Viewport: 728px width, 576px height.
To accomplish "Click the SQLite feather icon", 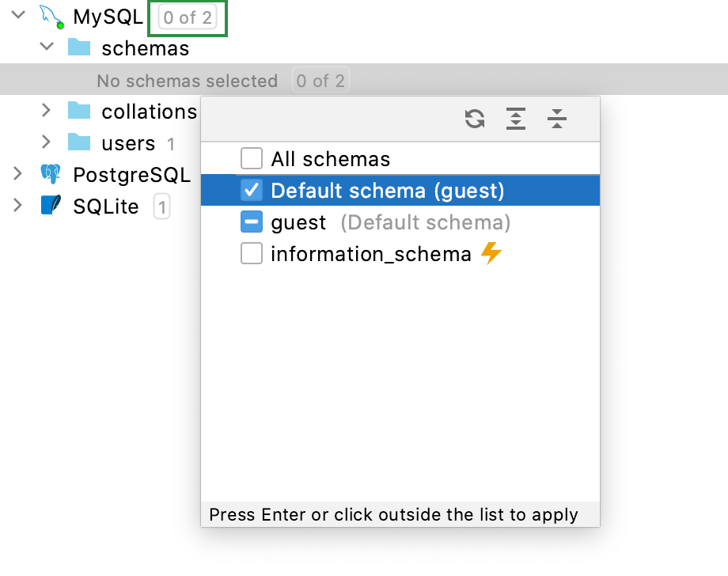I will point(51,207).
